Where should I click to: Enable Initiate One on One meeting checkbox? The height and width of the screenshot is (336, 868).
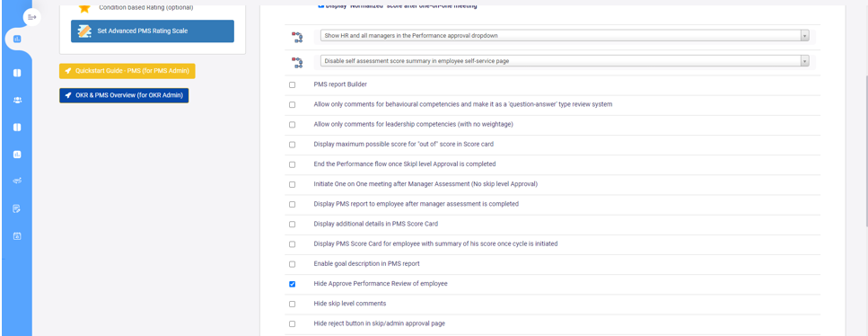click(x=293, y=185)
